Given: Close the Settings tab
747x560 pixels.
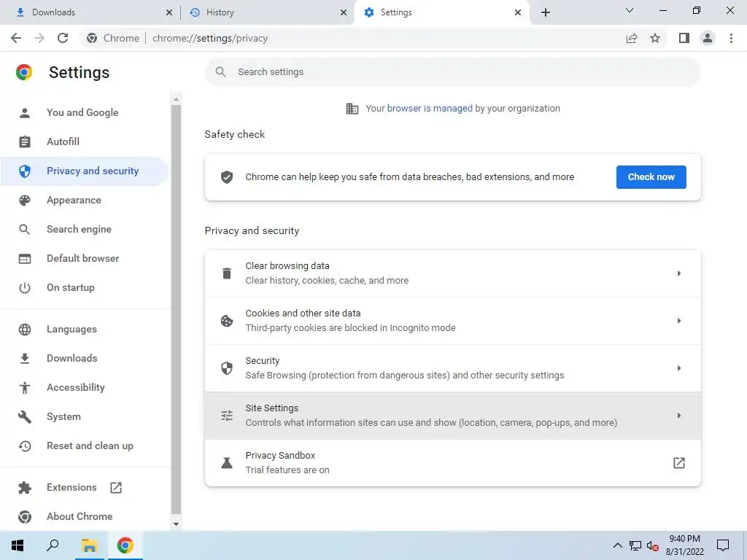Looking at the screenshot, I should (518, 13).
